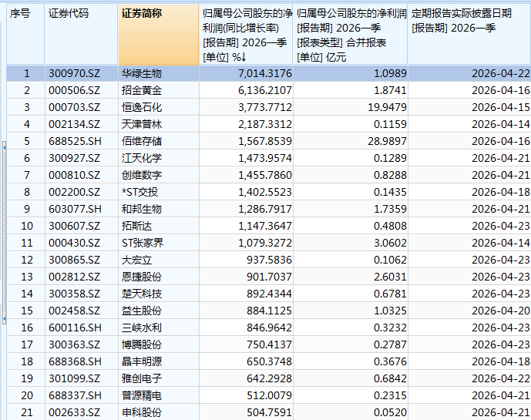Click stock code 002633.SZ in last row

coord(74,412)
